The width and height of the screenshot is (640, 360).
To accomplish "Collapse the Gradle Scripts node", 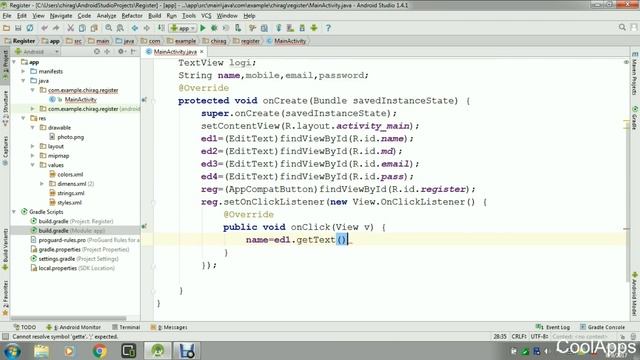I will click(15, 212).
